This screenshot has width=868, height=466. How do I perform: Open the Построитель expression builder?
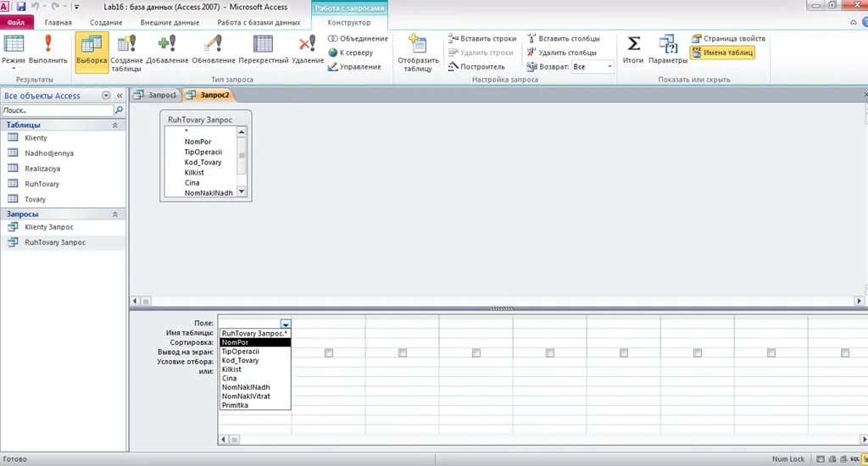pyautogui.click(x=476, y=67)
